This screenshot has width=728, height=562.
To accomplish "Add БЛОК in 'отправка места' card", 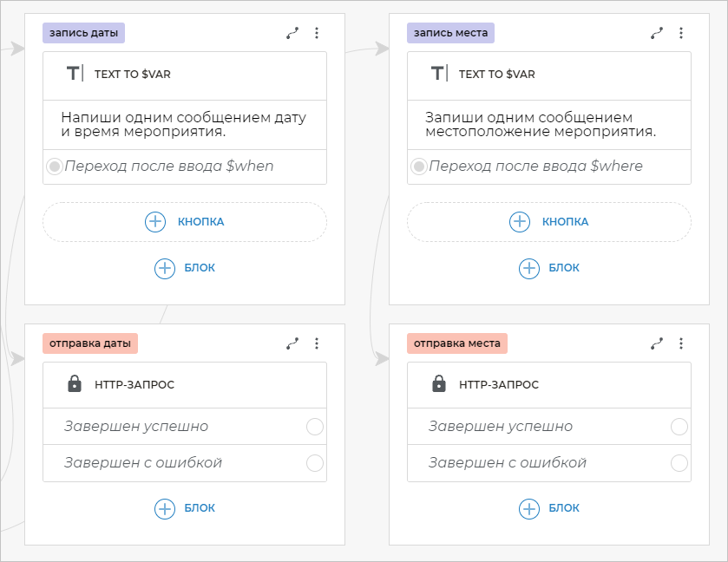I will pyautogui.click(x=549, y=509).
